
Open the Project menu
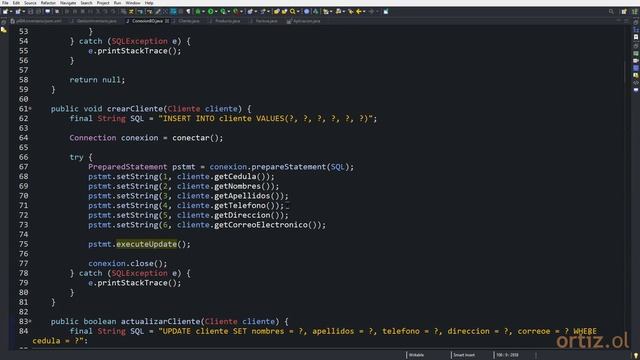click(103, 3)
